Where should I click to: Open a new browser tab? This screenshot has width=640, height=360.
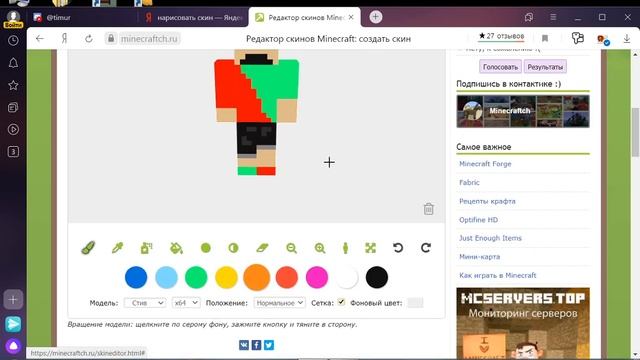[376, 17]
